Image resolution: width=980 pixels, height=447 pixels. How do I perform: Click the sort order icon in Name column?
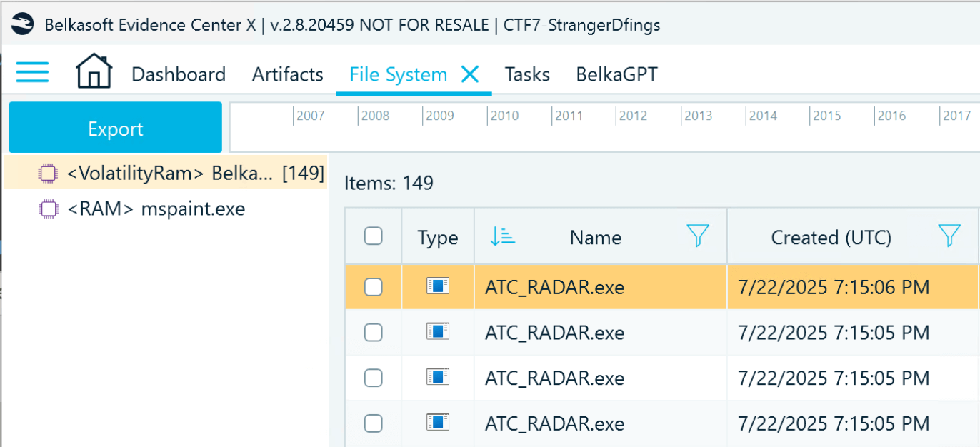point(502,236)
